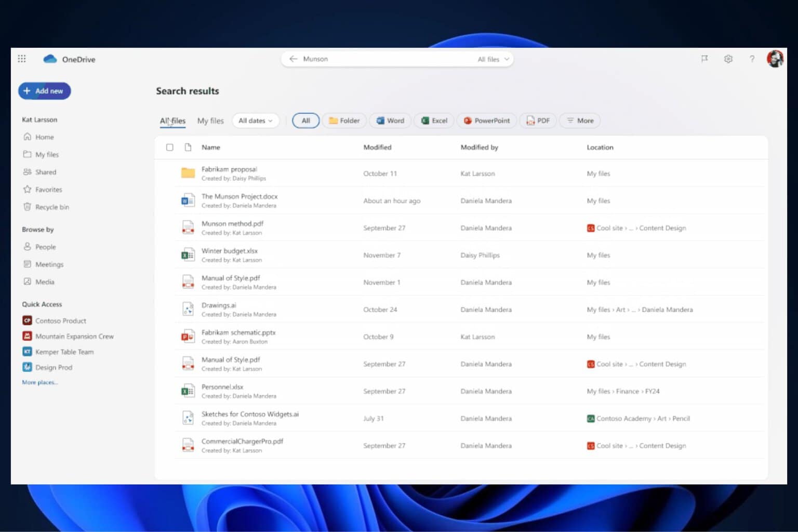Image resolution: width=798 pixels, height=532 pixels.
Task: Sort by the Modified by column header
Action: coord(479,147)
